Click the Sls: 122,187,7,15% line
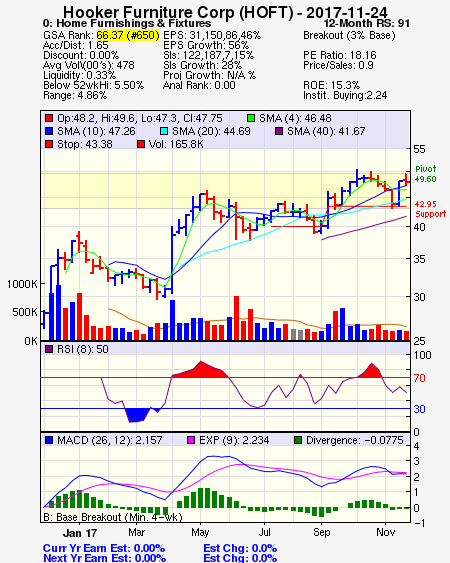 (x=208, y=55)
